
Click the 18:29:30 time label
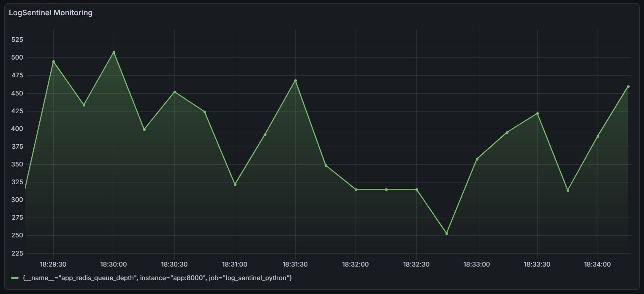pyautogui.click(x=52, y=264)
